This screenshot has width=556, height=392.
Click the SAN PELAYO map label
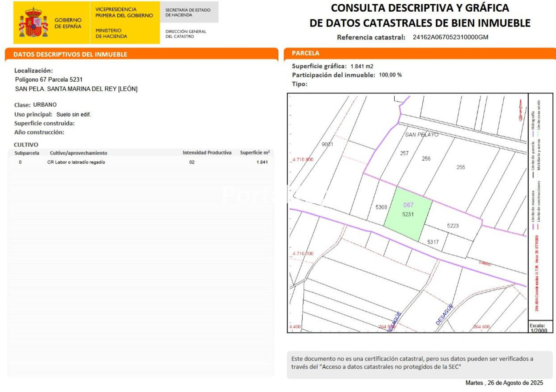(x=422, y=135)
